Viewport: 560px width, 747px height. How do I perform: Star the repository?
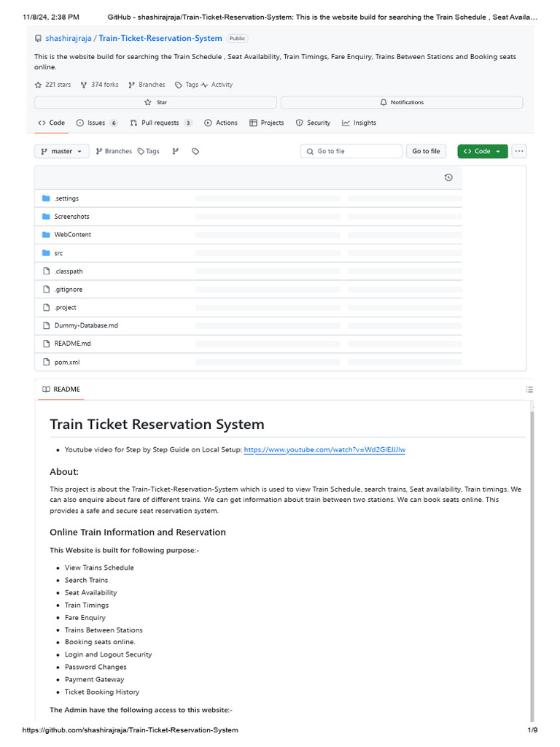click(155, 103)
